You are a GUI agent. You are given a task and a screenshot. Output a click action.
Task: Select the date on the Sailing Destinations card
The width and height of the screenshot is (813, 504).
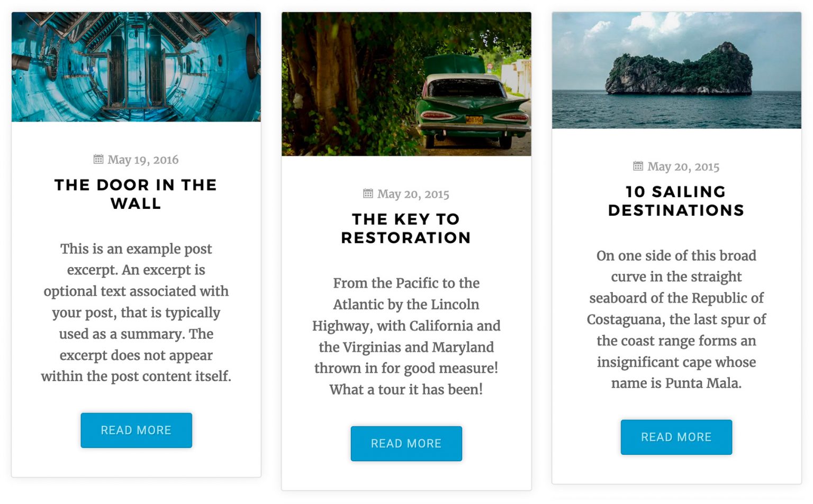tap(683, 167)
